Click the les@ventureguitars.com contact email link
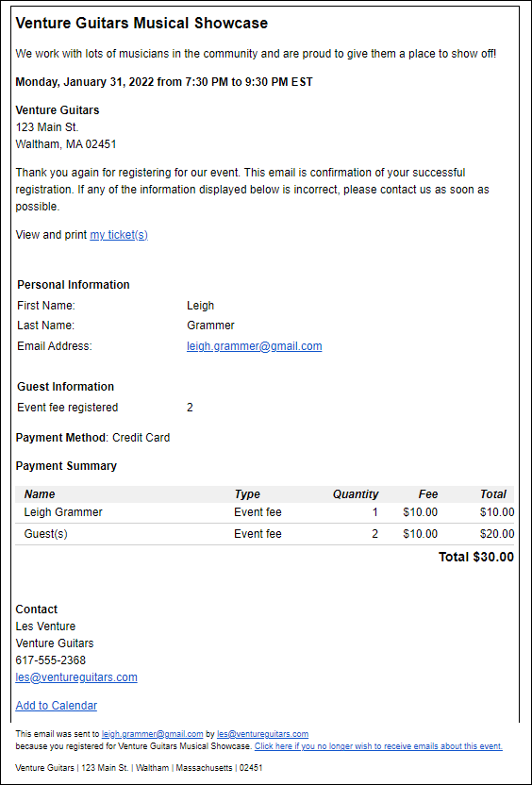The width and height of the screenshot is (532, 785). tap(76, 677)
